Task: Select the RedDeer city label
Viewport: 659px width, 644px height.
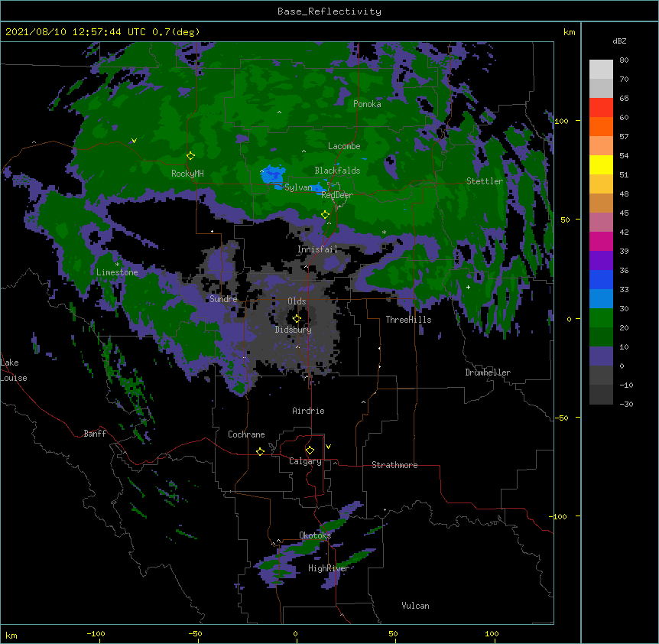Action: (337, 195)
